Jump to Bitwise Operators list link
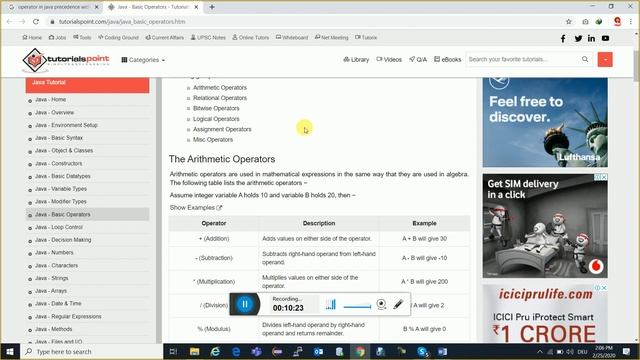Viewport: 640px width, 360px height. (216, 109)
